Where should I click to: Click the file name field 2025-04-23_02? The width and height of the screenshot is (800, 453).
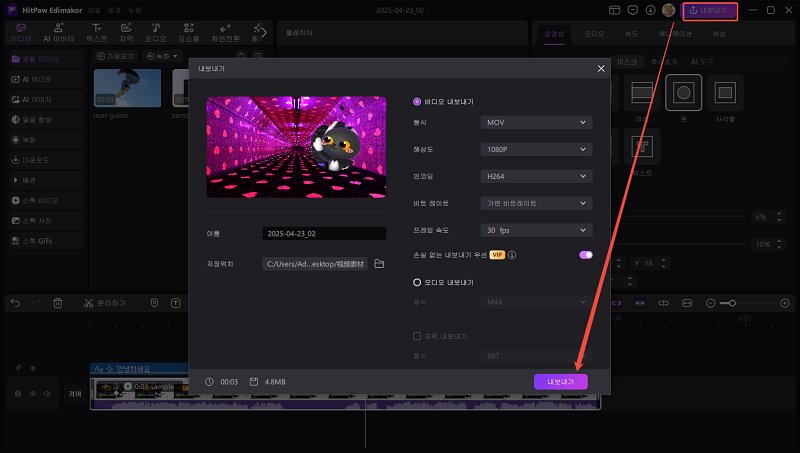[x=324, y=234]
